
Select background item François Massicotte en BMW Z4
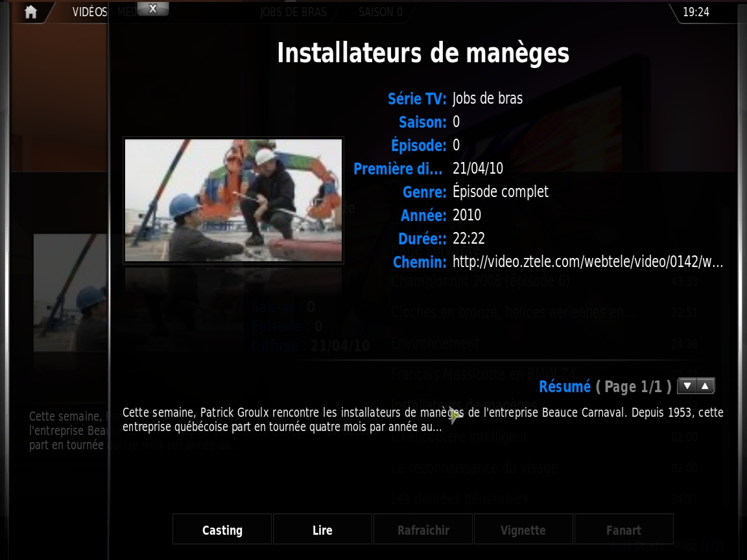[483, 375]
